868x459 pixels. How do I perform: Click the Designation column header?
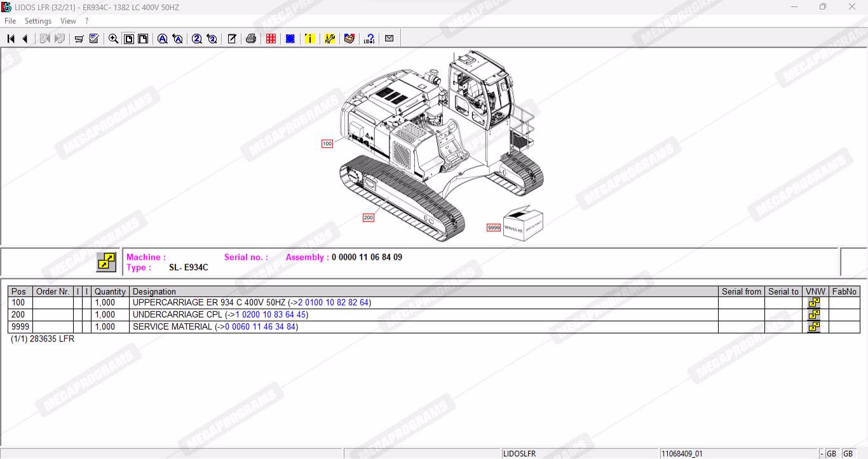click(x=424, y=291)
